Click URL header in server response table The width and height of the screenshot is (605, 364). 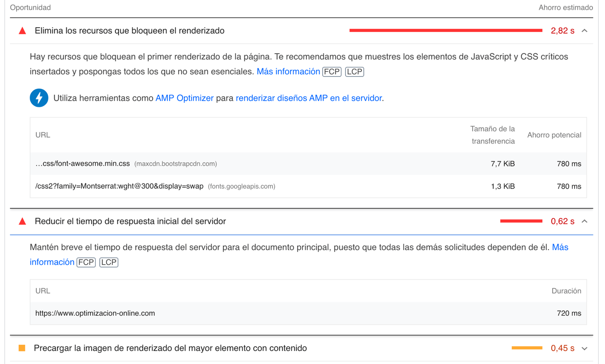pyautogui.click(x=43, y=291)
